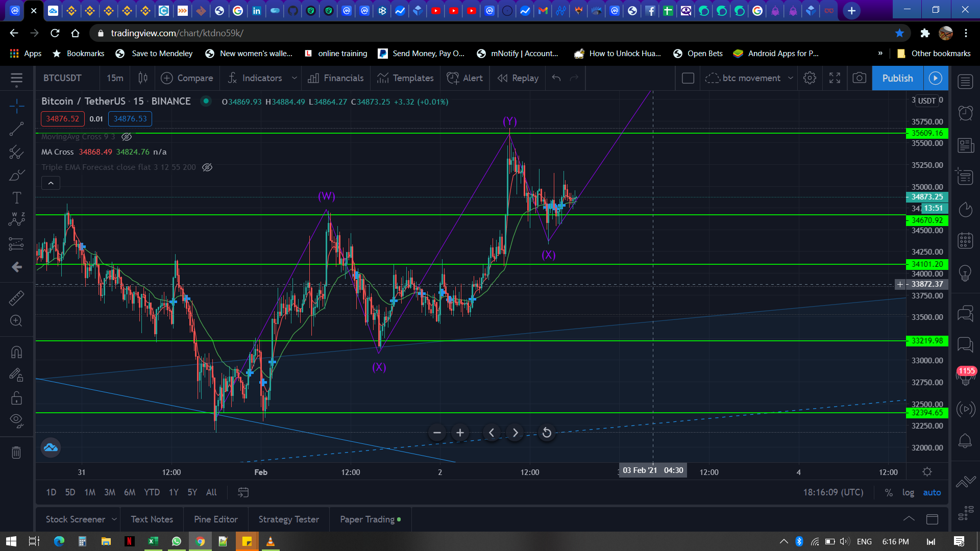Toggle log scale on price axis

click(x=908, y=492)
